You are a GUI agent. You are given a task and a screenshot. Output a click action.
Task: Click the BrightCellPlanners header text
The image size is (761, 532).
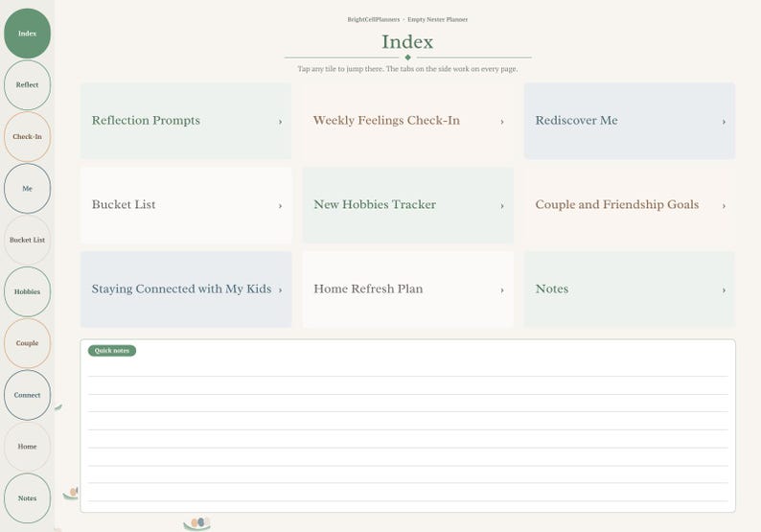373,19
